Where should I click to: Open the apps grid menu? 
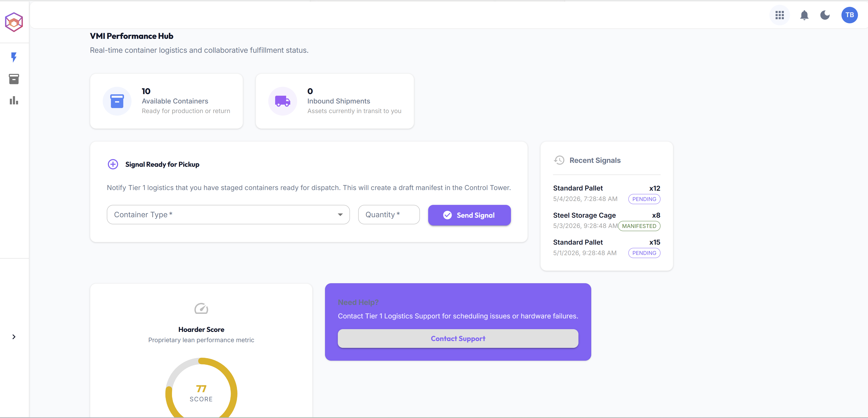(779, 15)
